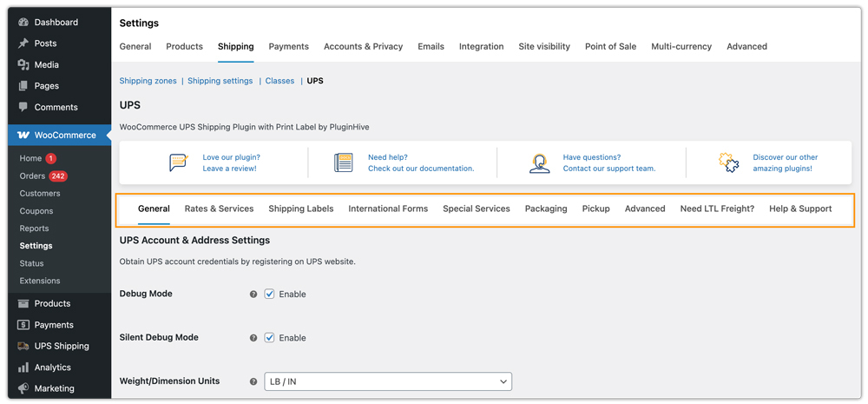This screenshot has height=404, width=868.
Task: Open the Site visibility tab
Action: tap(544, 47)
